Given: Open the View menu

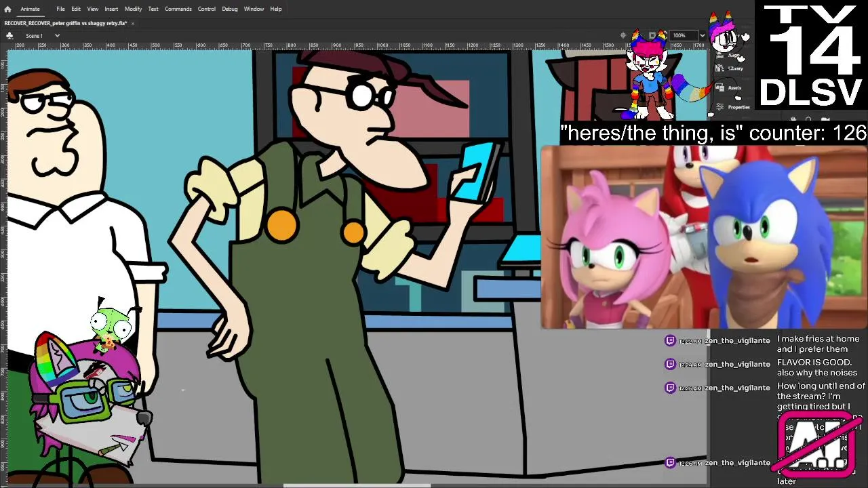Looking at the screenshot, I should pyautogui.click(x=93, y=9).
